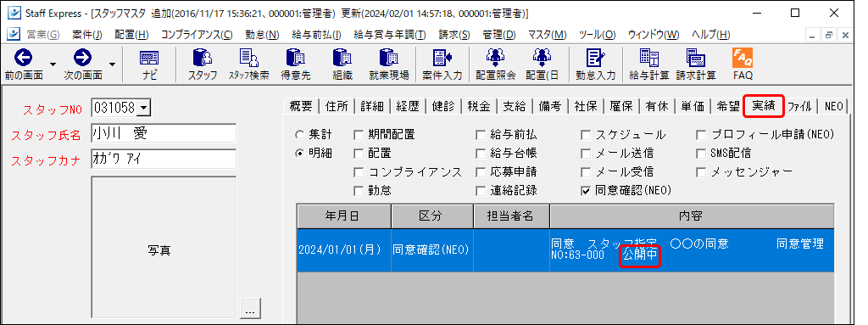Click the photo browse ... button
The image size is (868, 325).
pyautogui.click(x=250, y=308)
